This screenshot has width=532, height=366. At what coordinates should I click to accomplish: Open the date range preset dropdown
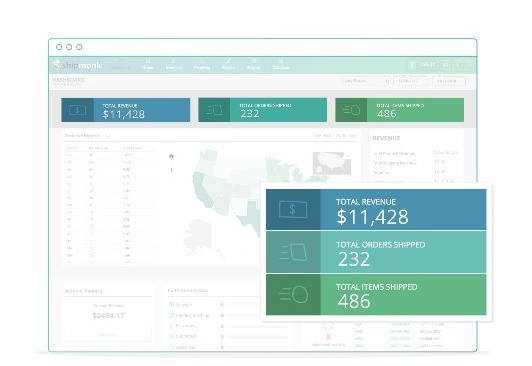coord(365,81)
